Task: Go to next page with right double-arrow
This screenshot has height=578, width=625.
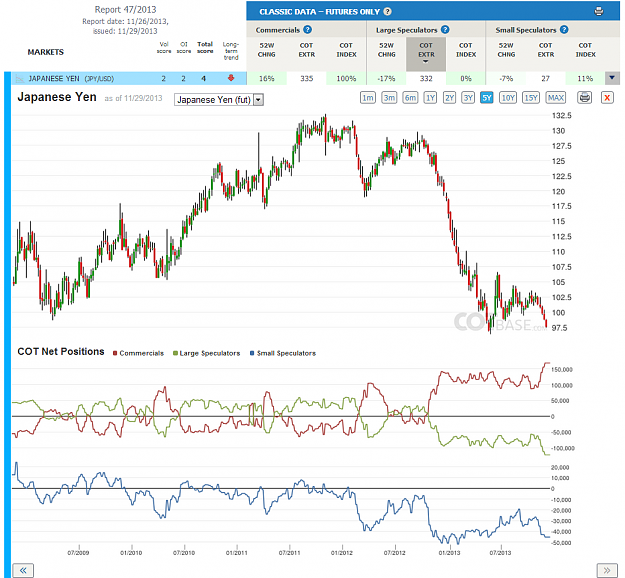Action: (607, 570)
